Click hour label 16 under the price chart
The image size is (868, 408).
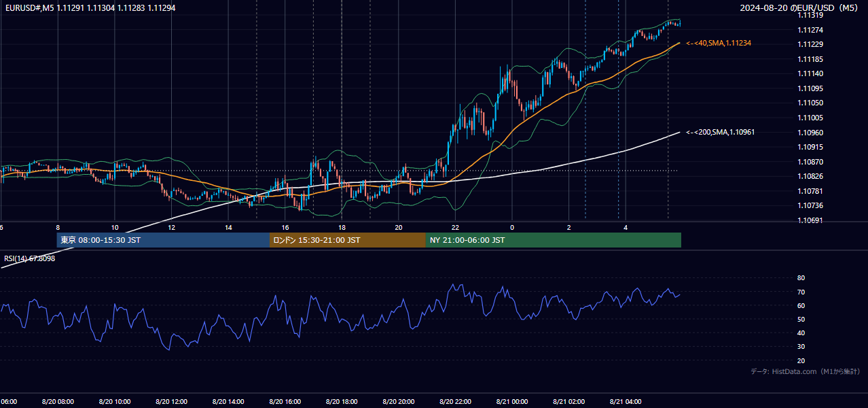[285, 227]
